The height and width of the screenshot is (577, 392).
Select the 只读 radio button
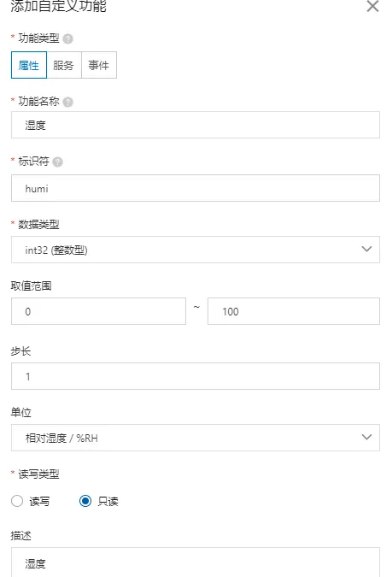click(x=85, y=501)
